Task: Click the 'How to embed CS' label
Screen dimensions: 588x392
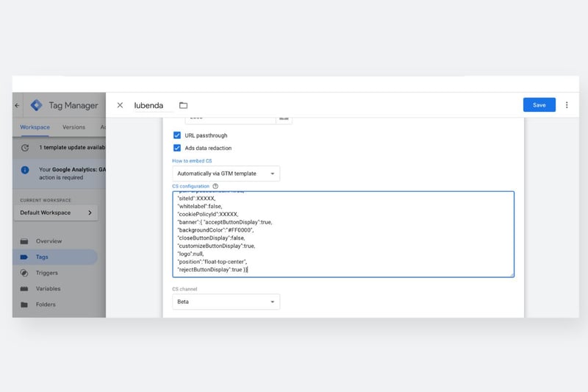Action: click(x=192, y=160)
